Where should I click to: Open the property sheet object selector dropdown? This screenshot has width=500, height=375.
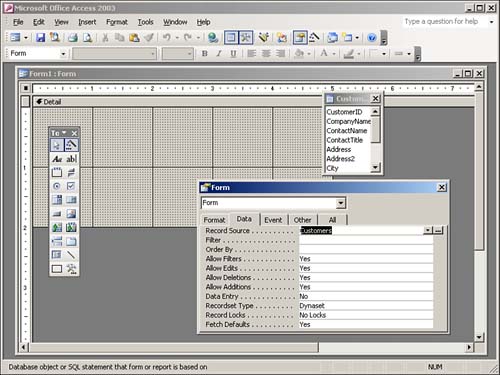coord(340,203)
